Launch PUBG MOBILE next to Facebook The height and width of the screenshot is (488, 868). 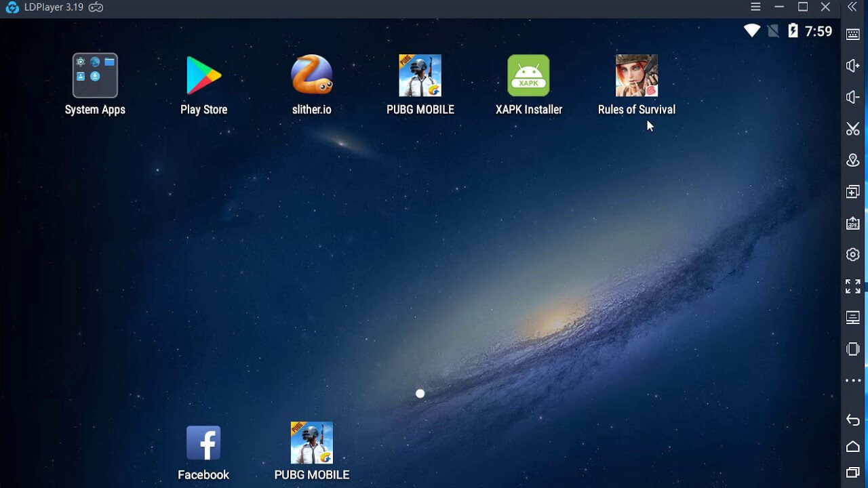tap(312, 443)
